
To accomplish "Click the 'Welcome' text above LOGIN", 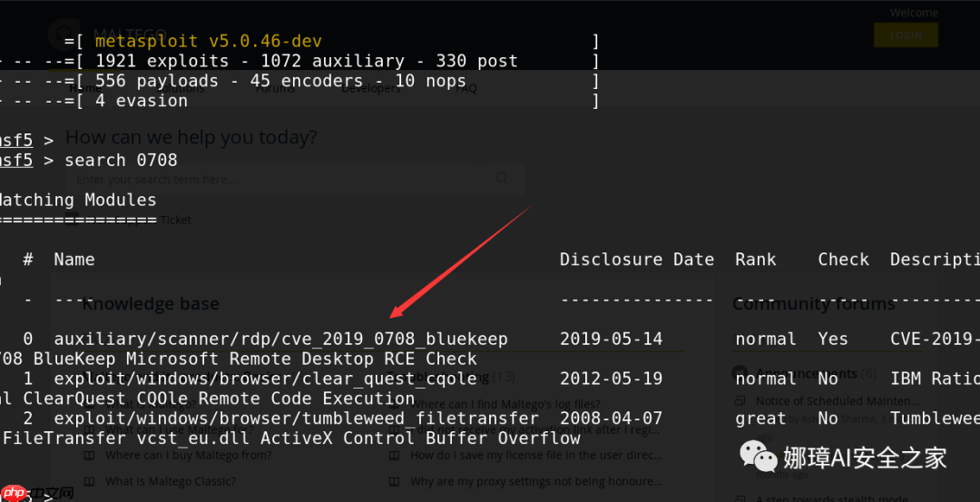I will tap(914, 13).
